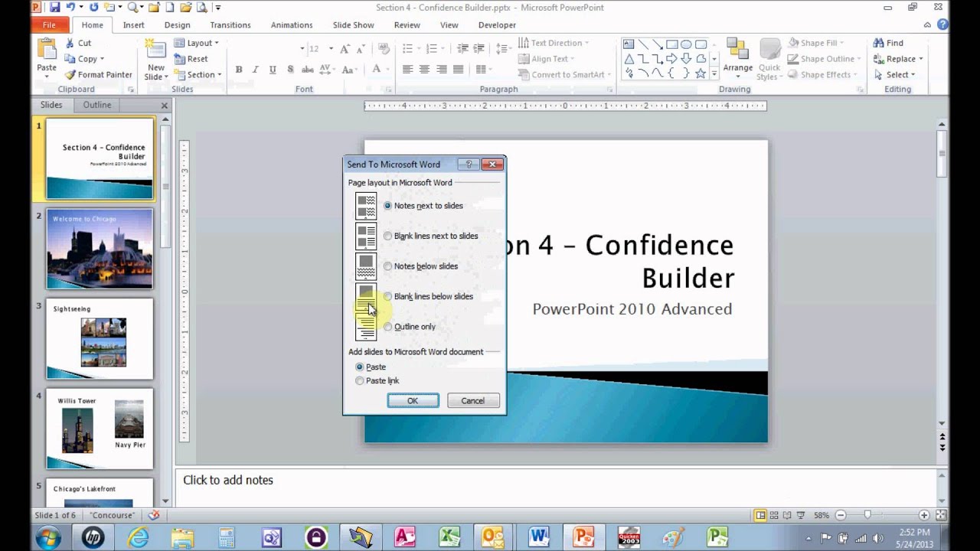980x551 pixels.
Task: Click the zoom in plus button
Action: (x=924, y=516)
